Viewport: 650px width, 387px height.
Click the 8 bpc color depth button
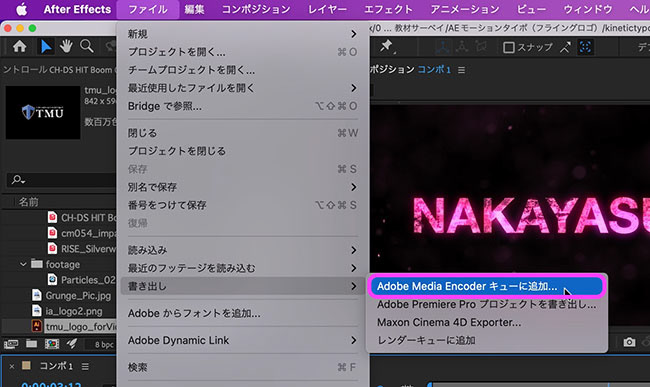tap(103, 344)
